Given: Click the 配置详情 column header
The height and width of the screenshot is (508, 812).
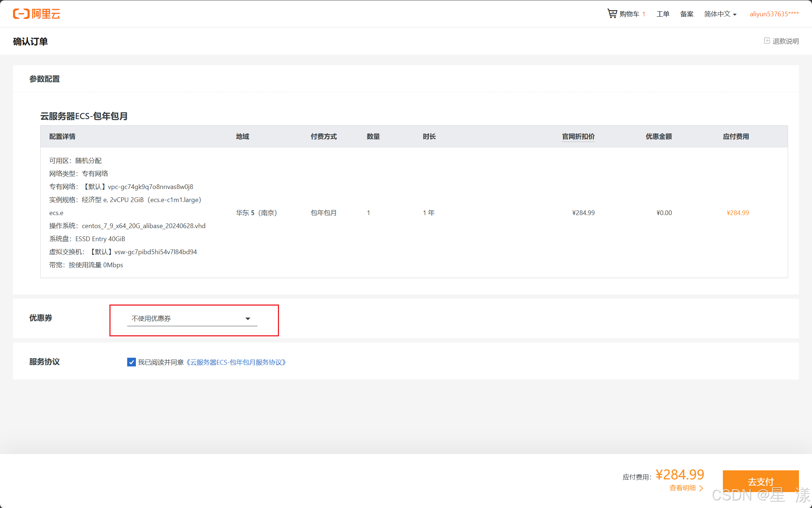Looking at the screenshot, I should 62,137.
